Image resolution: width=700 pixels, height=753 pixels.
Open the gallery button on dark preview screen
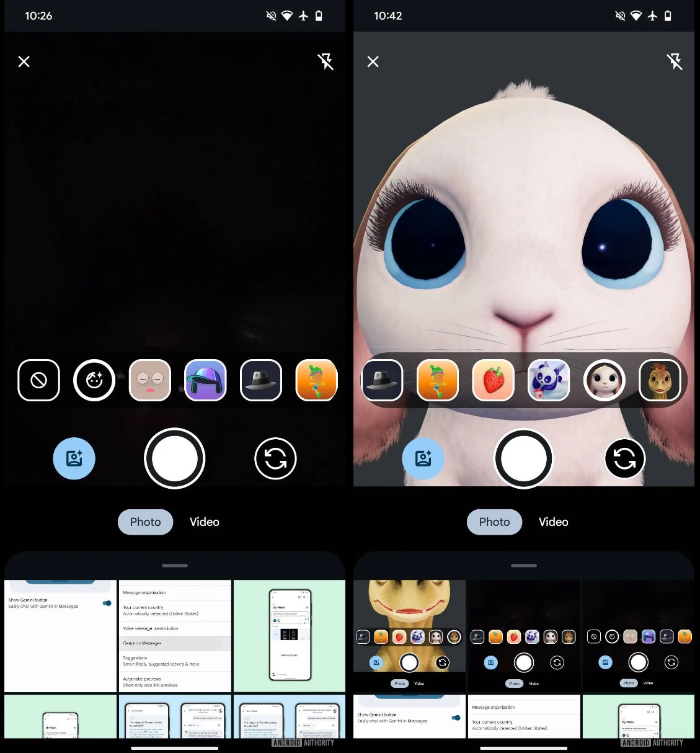tap(74, 459)
